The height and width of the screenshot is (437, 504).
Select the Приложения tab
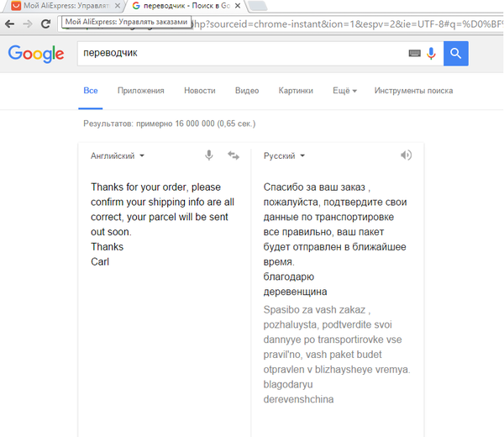coord(141,91)
